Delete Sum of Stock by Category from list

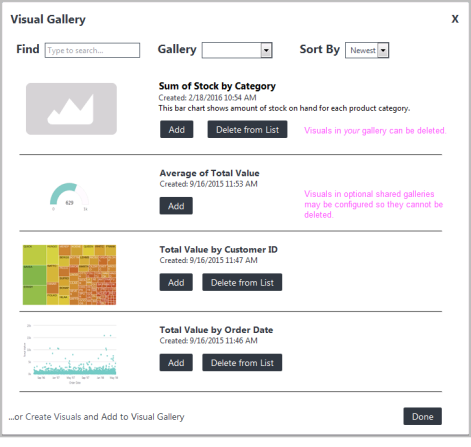coord(247,129)
